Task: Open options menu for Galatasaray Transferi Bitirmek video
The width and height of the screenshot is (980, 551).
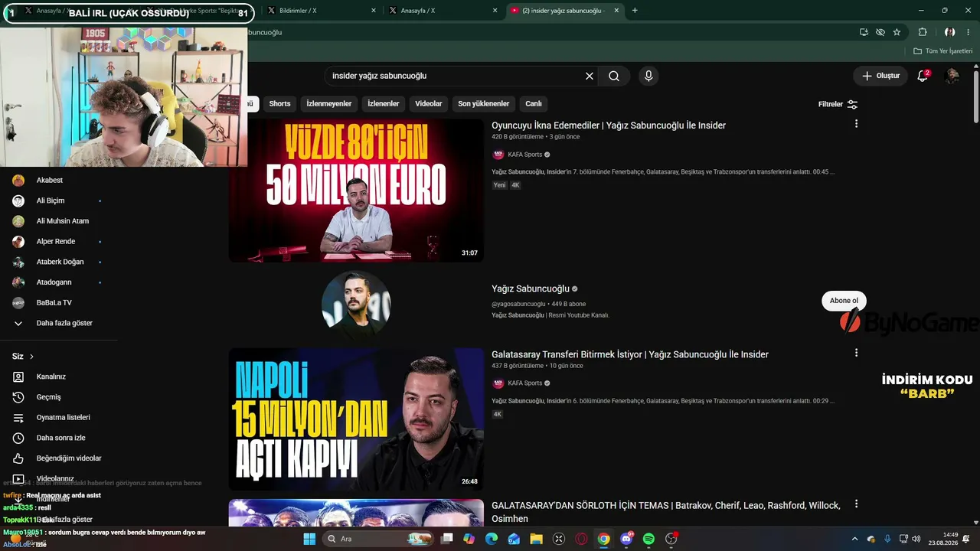Action: 856,353
